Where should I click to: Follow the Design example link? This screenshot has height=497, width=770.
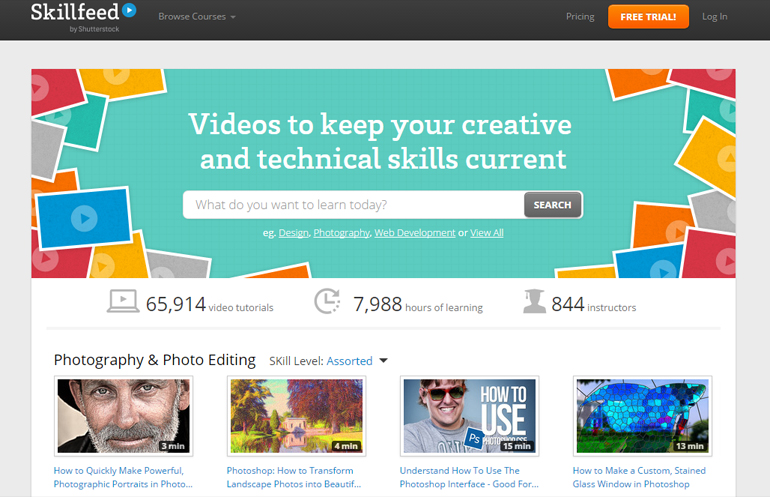pos(294,233)
